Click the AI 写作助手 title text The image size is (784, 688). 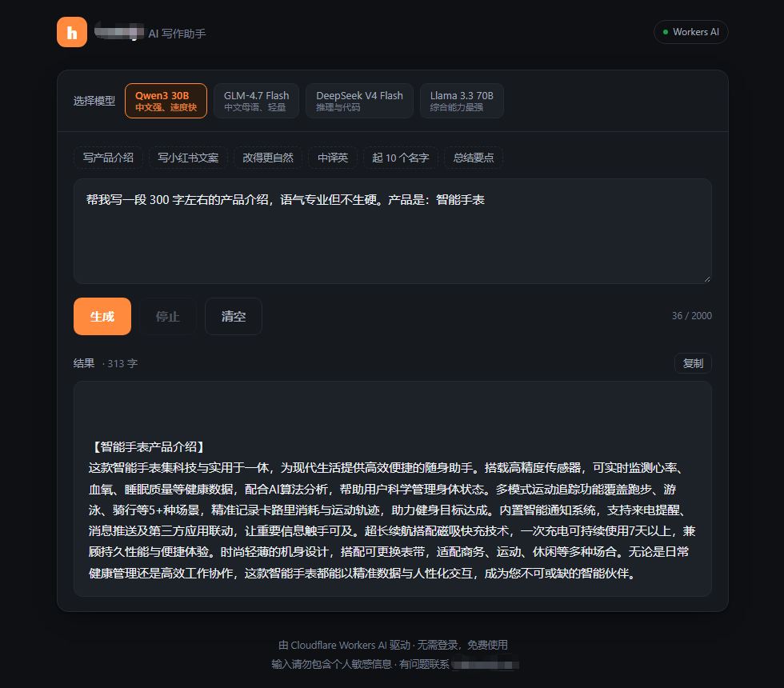(177, 34)
